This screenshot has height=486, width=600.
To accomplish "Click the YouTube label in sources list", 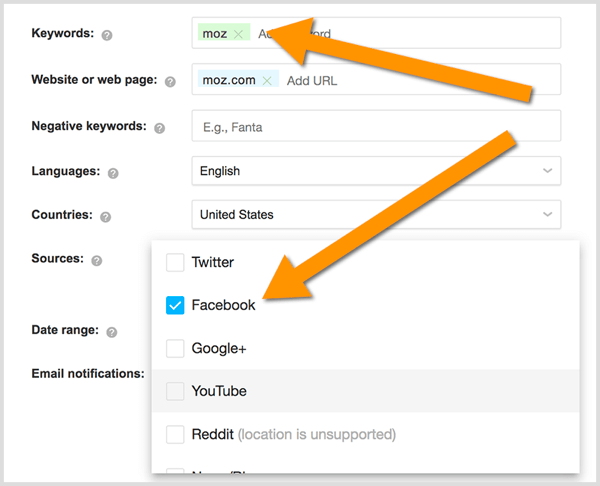I will click(x=219, y=391).
